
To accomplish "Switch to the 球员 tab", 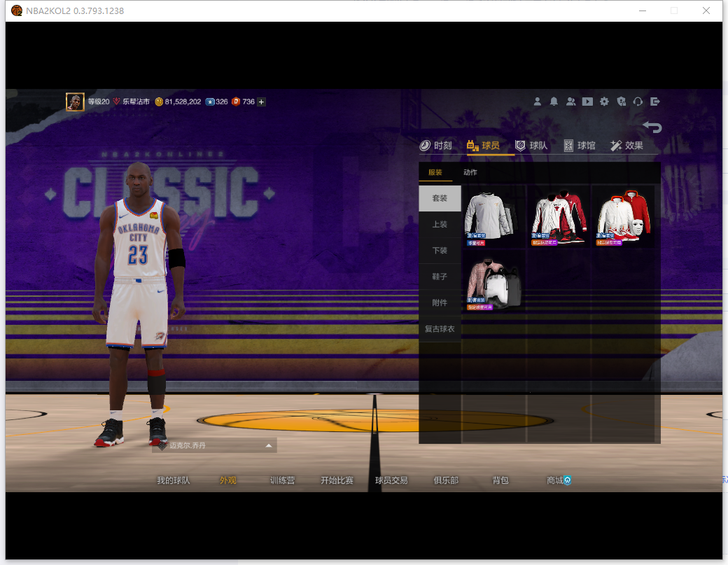I will pos(483,146).
